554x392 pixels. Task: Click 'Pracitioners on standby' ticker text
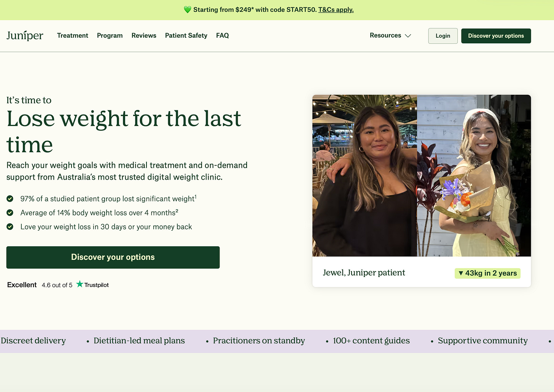tap(259, 341)
